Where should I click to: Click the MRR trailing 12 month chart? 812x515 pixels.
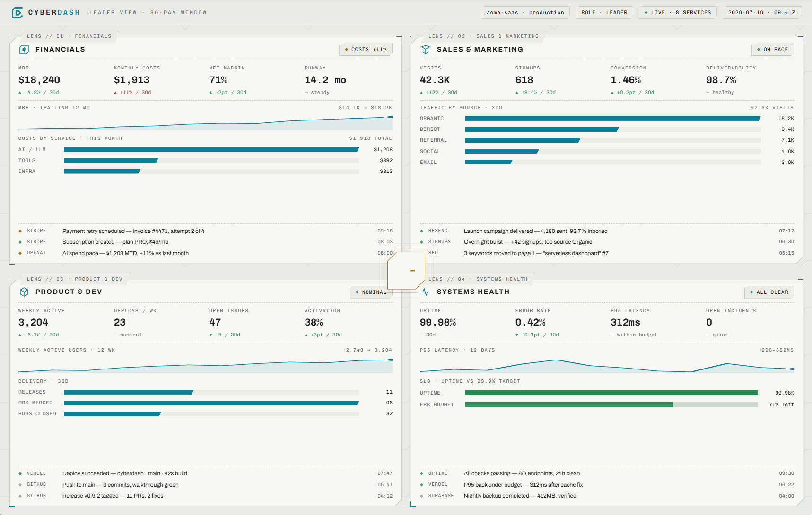pyautogui.click(x=205, y=123)
